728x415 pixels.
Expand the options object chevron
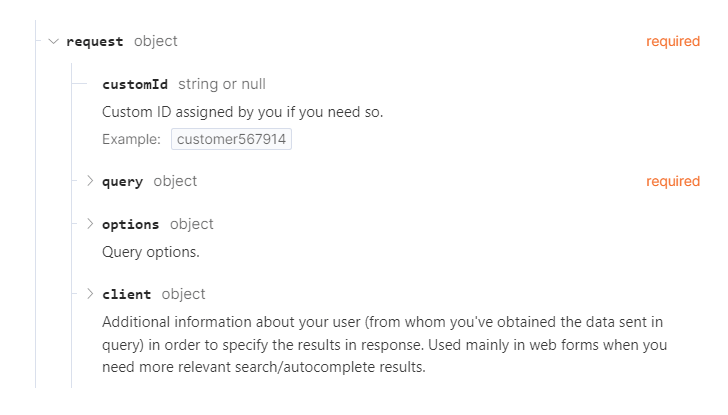click(90, 224)
